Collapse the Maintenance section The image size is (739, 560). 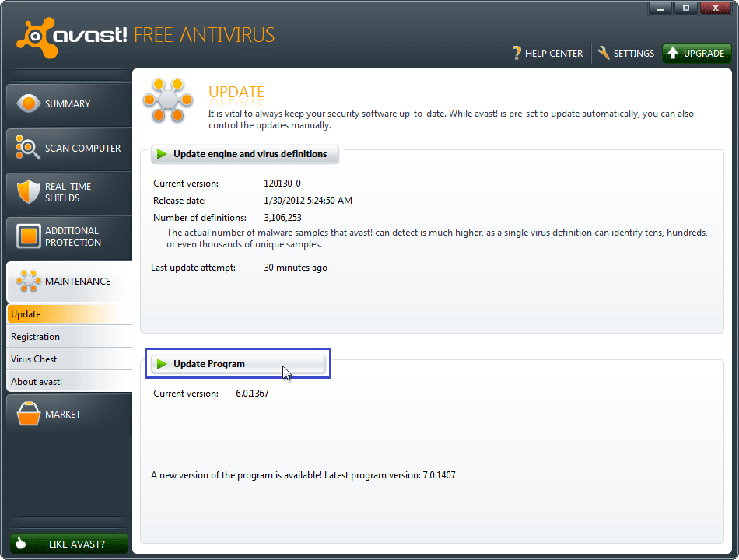[69, 282]
